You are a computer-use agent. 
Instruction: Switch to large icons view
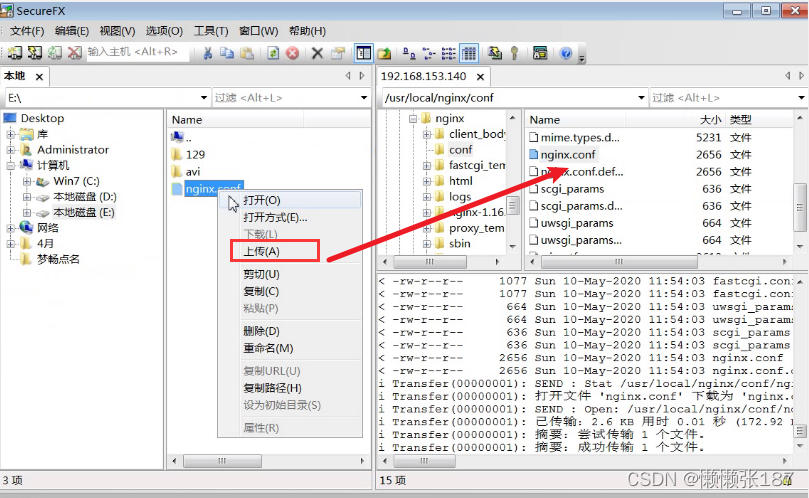409,53
